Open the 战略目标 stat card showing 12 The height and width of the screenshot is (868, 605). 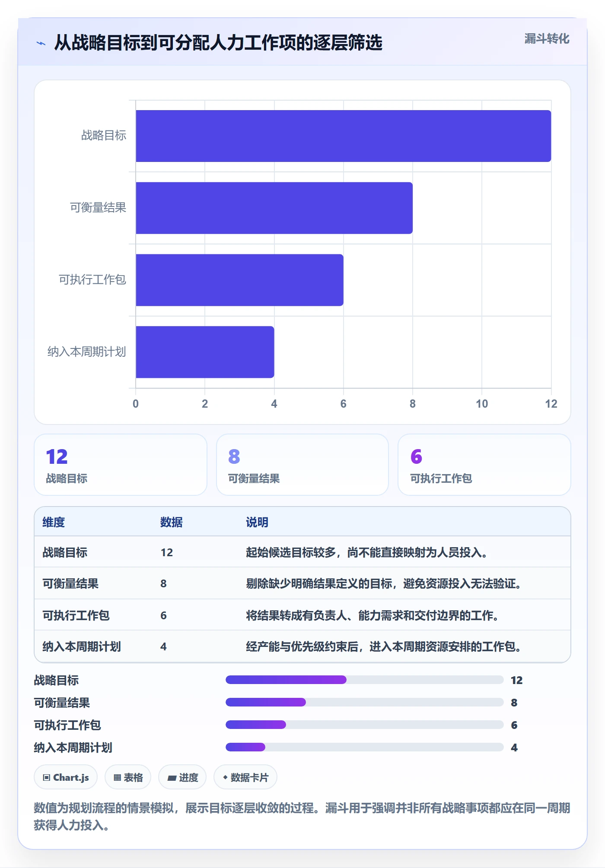121,465
